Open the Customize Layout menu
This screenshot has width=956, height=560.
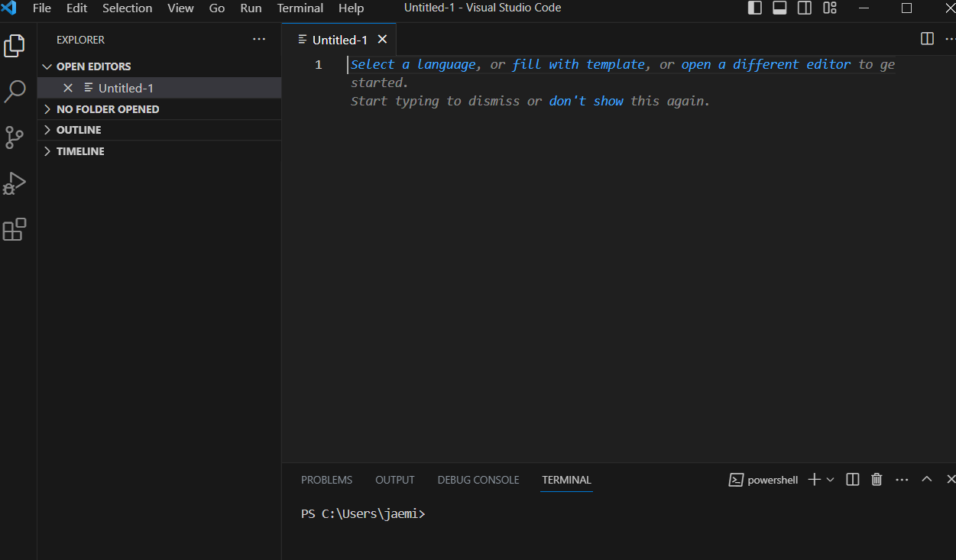coord(830,8)
